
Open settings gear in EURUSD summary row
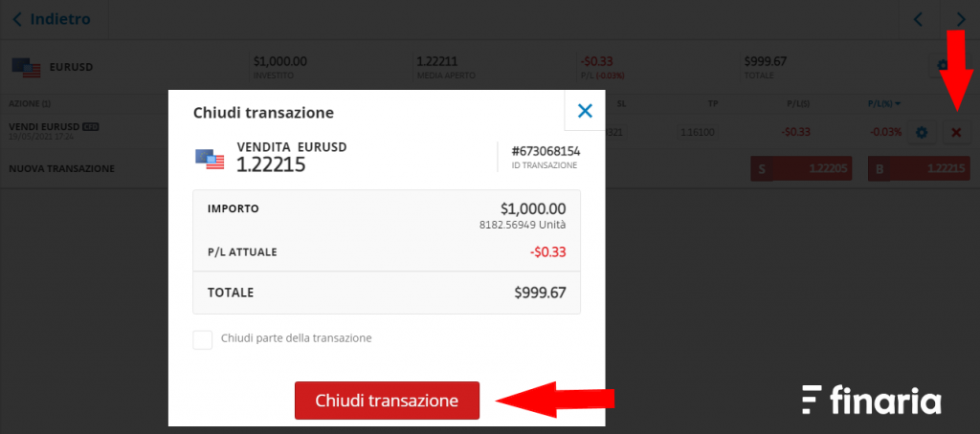point(942,65)
